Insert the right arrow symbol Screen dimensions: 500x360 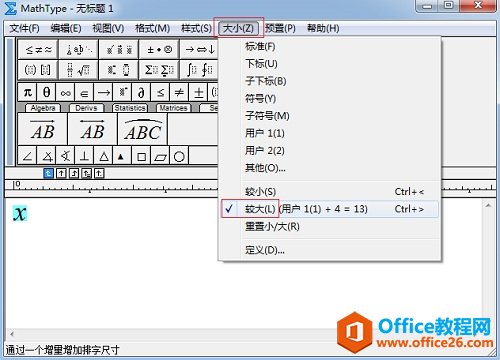click(x=103, y=92)
